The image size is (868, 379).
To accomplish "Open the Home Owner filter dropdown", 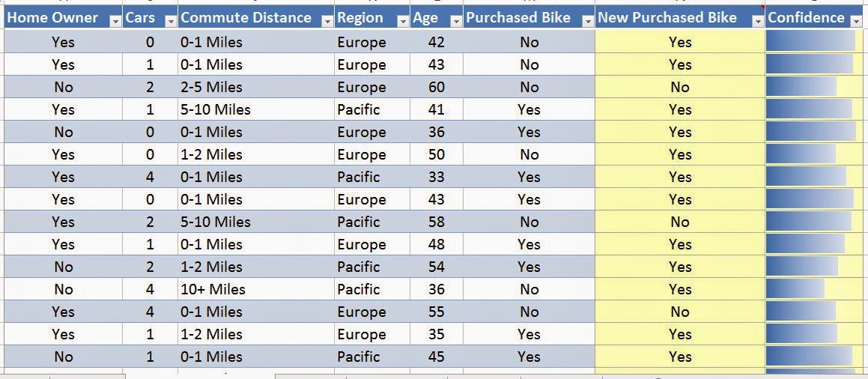I will pos(115,22).
